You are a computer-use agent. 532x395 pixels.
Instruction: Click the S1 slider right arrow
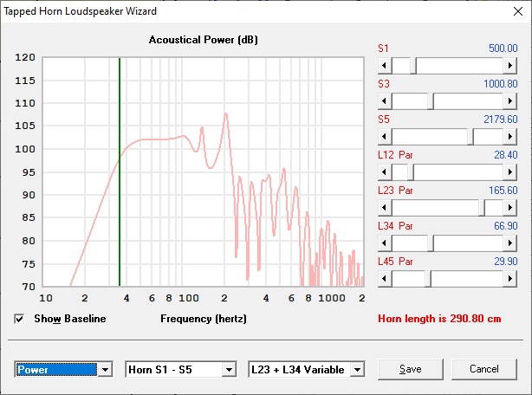pos(509,66)
